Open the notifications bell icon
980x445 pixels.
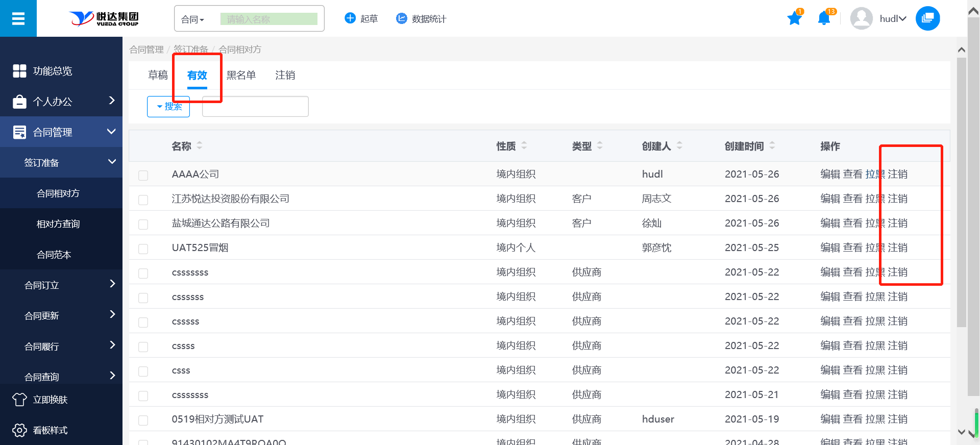[823, 19]
